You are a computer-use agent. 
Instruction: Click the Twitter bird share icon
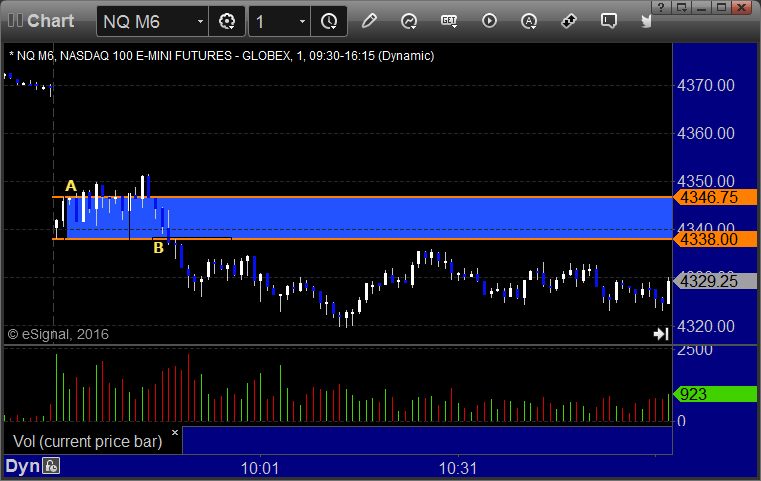click(646, 21)
